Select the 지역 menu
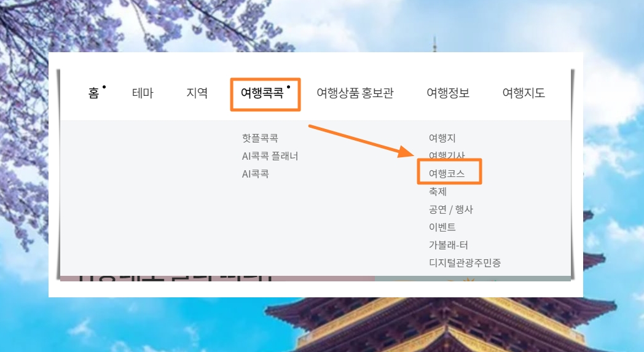Screen dimensions: 644x352 click(x=197, y=93)
